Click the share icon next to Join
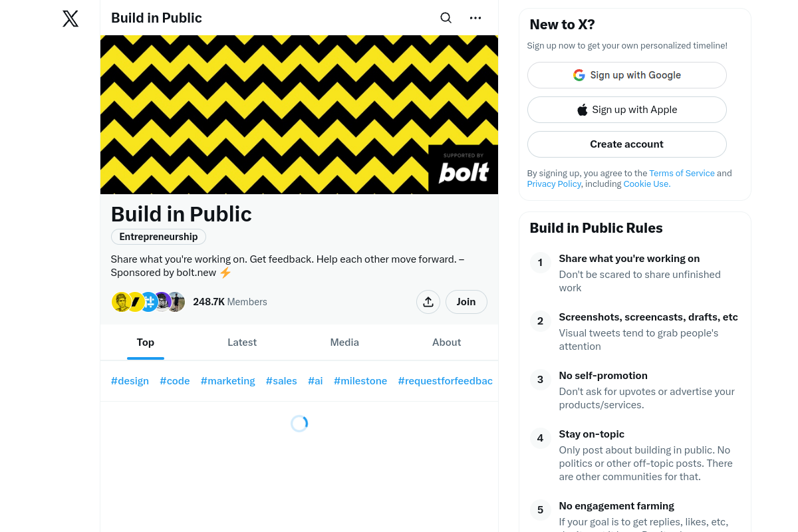The image size is (798, 532). [428, 301]
